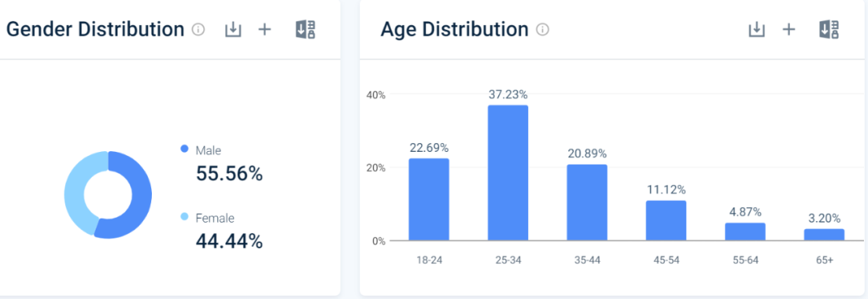The width and height of the screenshot is (868, 299).
Task: Click the Age Distribution info icon
Action: [x=543, y=30]
